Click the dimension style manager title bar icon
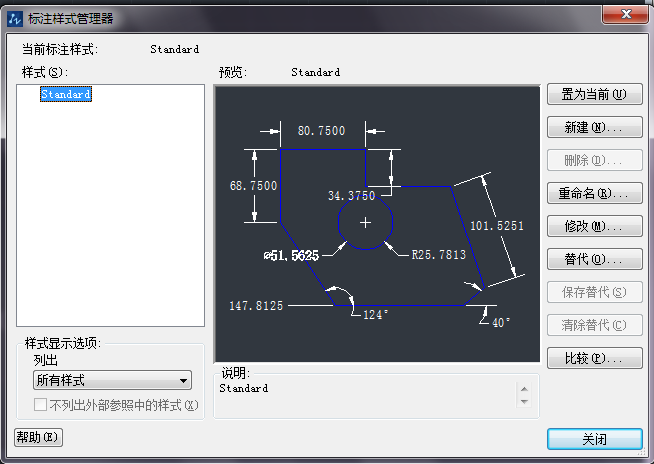654x464 pixels. click(15, 17)
